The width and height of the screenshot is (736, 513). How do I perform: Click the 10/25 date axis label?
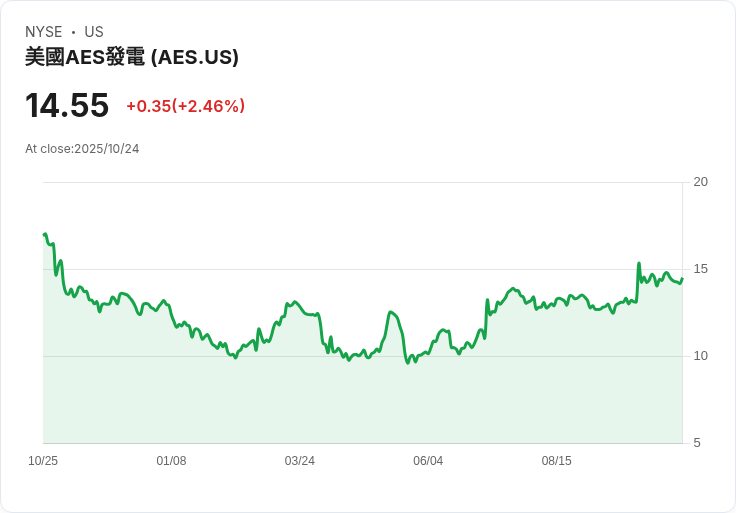pos(43,461)
